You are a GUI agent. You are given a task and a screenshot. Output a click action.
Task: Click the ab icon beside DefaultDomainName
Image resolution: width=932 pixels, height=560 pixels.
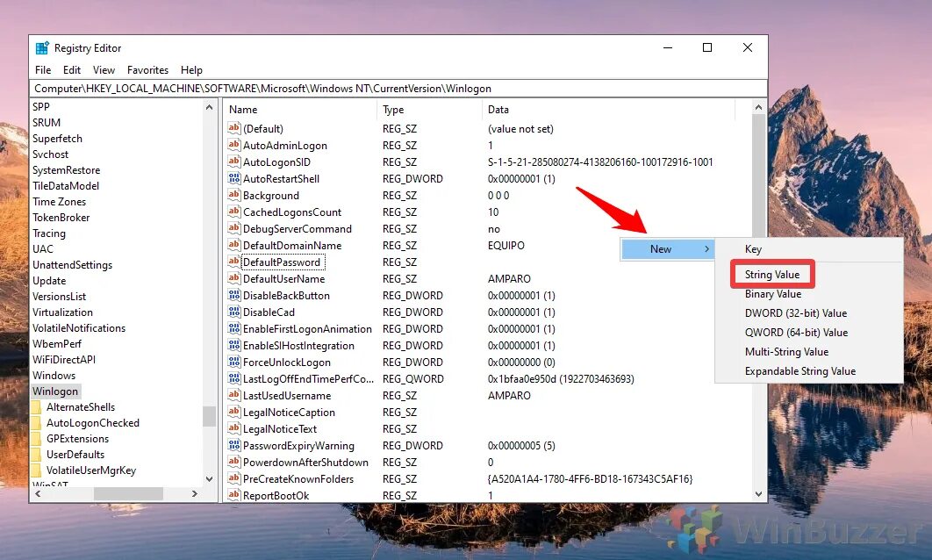click(234, 245)
